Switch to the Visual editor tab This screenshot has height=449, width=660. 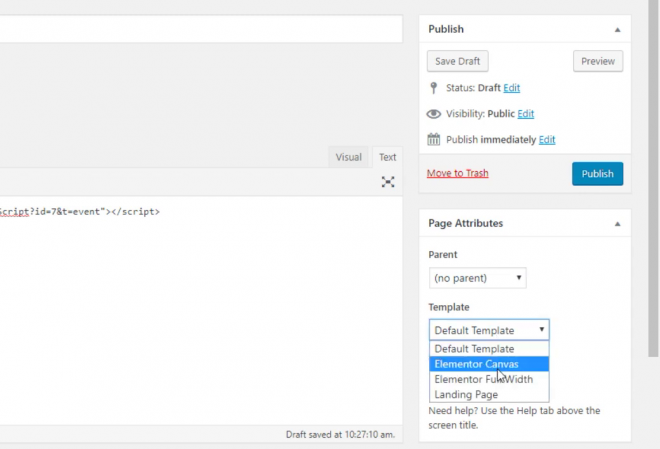tap(348, 157)
